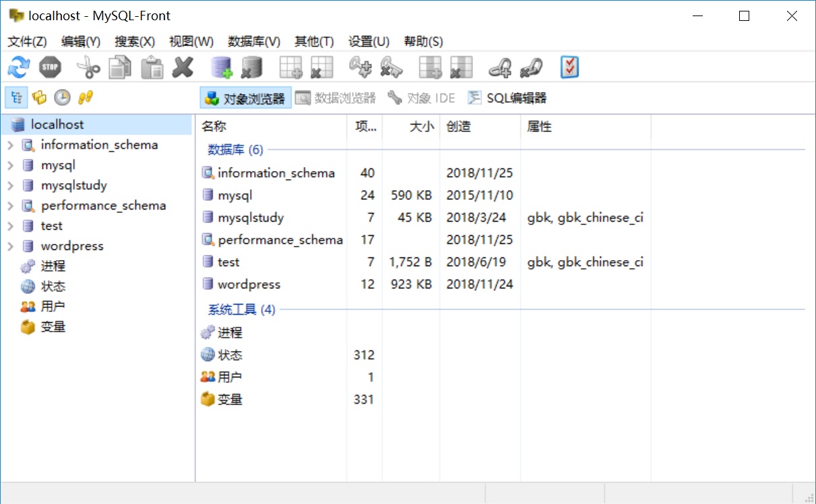Image resolution: width=816 pixels, height=504 pixels.
Task: Open the 其他(T) menu
Action: (314, 42)
